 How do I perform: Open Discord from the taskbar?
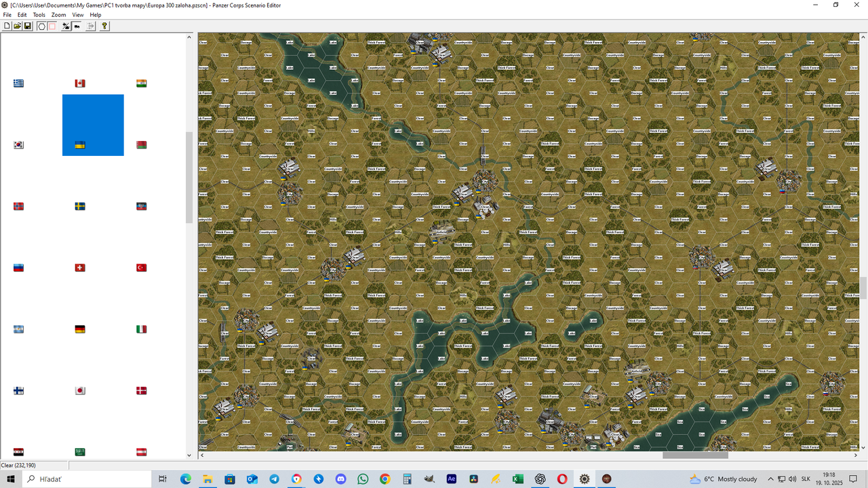[x=340, y=479]
